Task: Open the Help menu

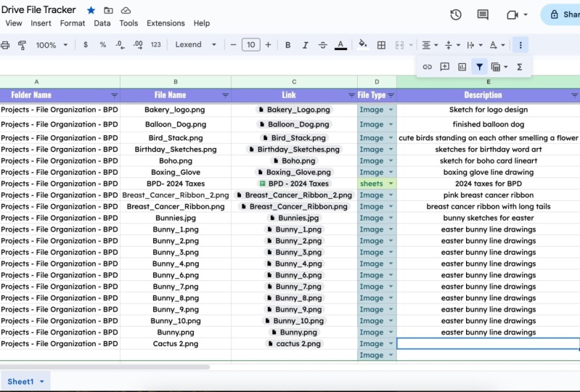Action: 202,23
